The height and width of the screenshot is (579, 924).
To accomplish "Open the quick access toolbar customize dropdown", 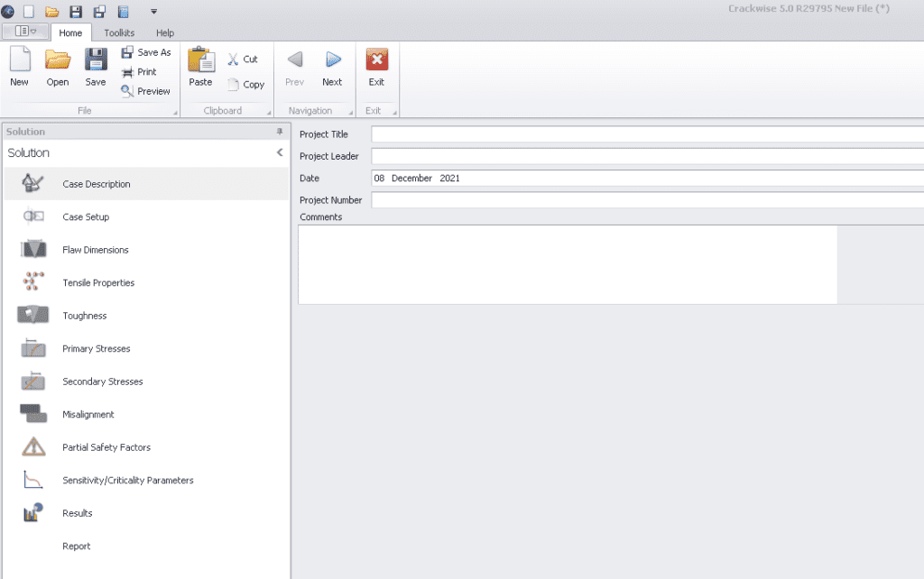I will click(153, 12).
